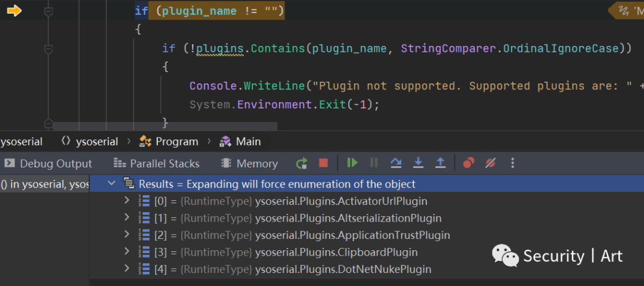Open the three-dot more debug options
This screenshot has height=286, width=644.
coord(512,163)
